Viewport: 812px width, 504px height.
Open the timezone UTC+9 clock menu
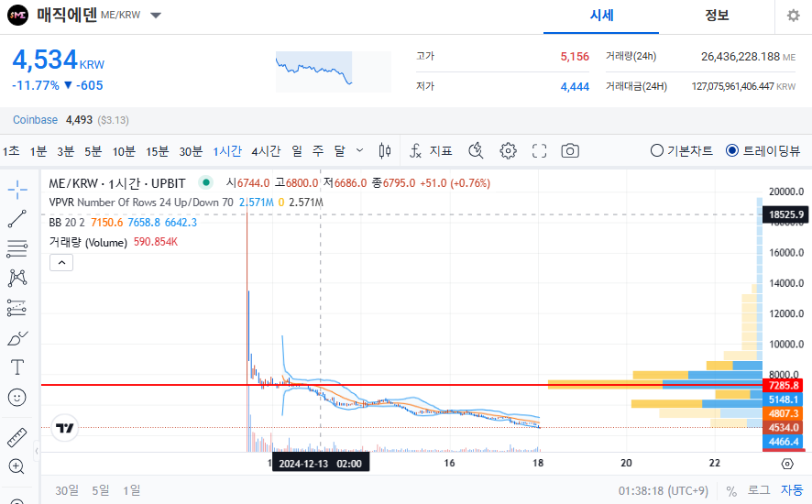pyautogui.click(x=663, y=490)
